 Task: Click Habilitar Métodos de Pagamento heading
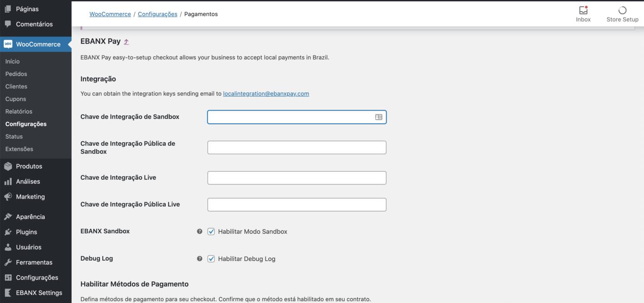point(135,284)
